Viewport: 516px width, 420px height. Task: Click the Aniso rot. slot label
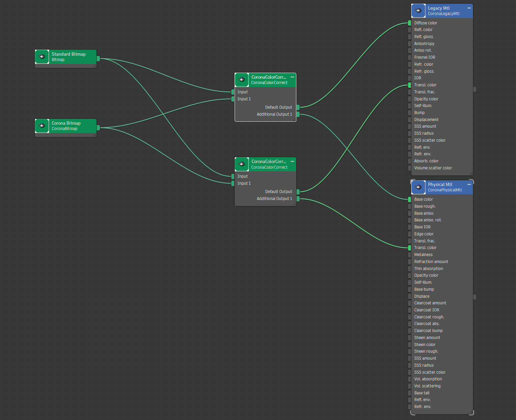tap(423, 50)
